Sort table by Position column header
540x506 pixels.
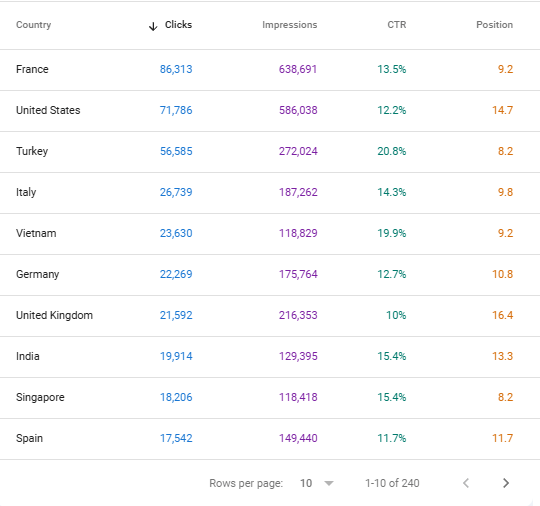[x=495, y=25]
